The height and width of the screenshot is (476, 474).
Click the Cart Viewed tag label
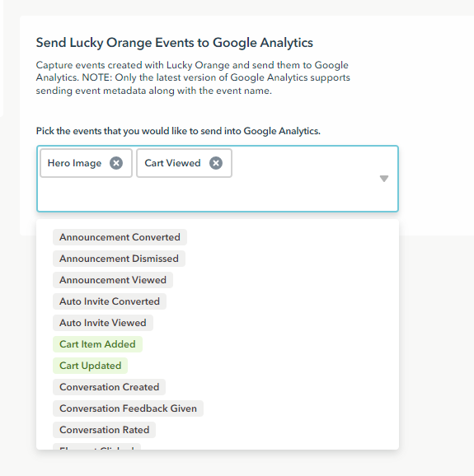[172, 163]
